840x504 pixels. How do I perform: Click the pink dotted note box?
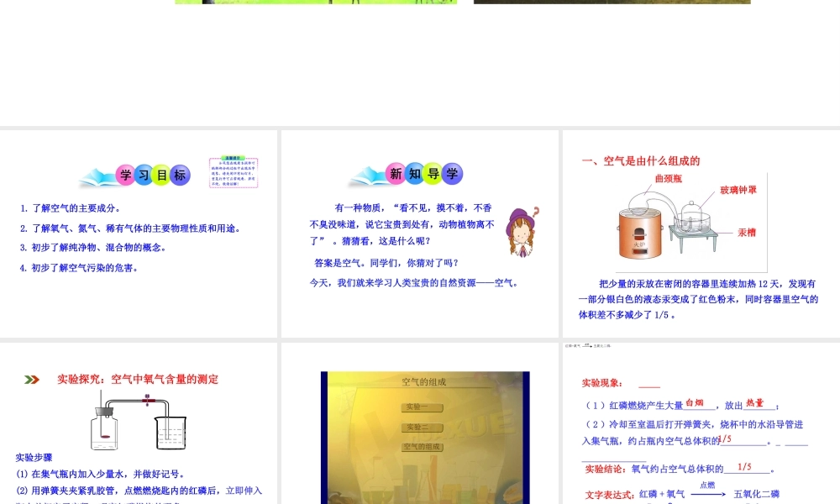tap(233, 172)
